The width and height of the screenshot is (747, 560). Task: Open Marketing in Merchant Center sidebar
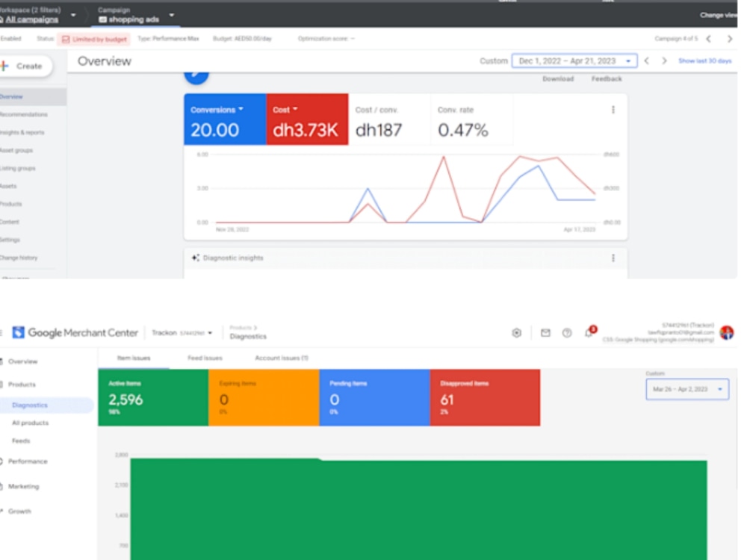(x=23, y=486)
